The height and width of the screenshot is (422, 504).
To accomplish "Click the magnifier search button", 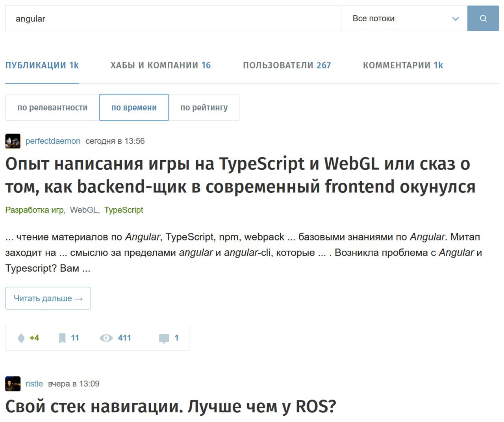I will 483,19.
